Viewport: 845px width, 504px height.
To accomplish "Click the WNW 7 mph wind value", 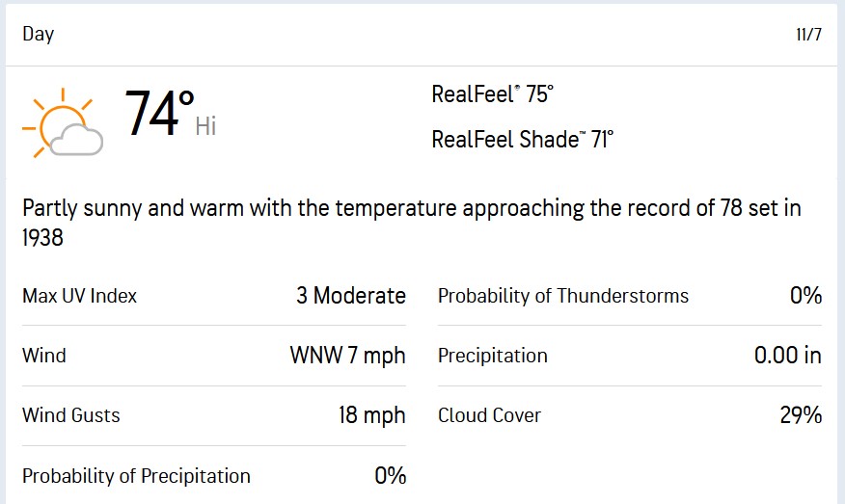I will point(347,356).
